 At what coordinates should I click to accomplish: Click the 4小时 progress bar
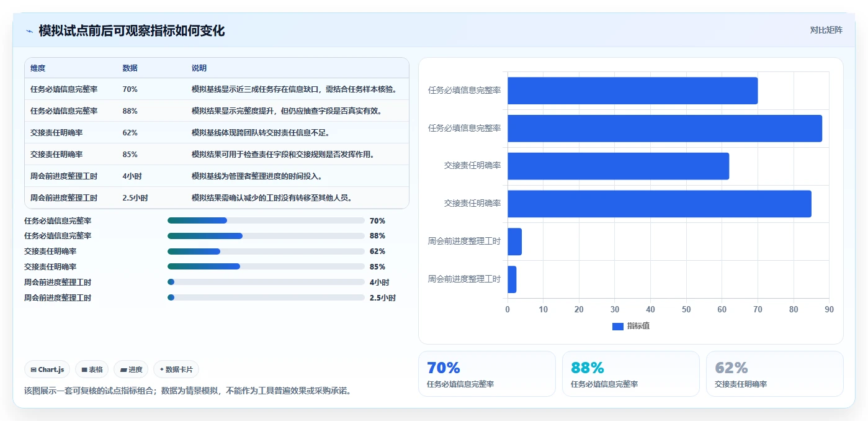coord(266,282)
